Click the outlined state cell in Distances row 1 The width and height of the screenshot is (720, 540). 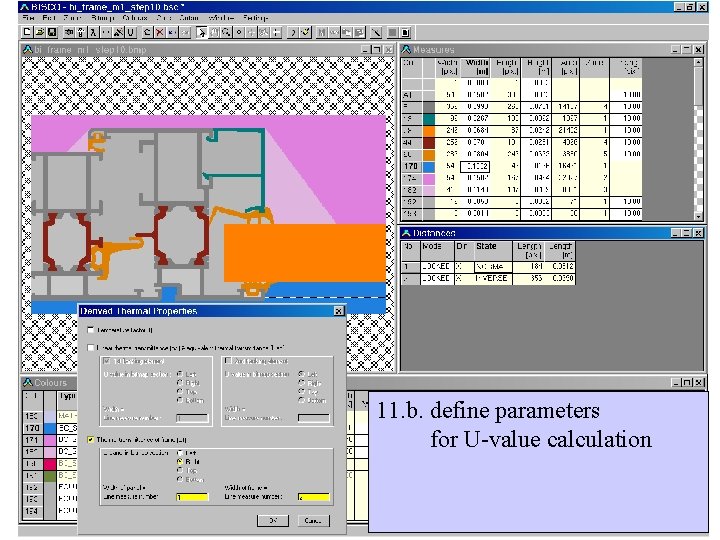(493, 266)
